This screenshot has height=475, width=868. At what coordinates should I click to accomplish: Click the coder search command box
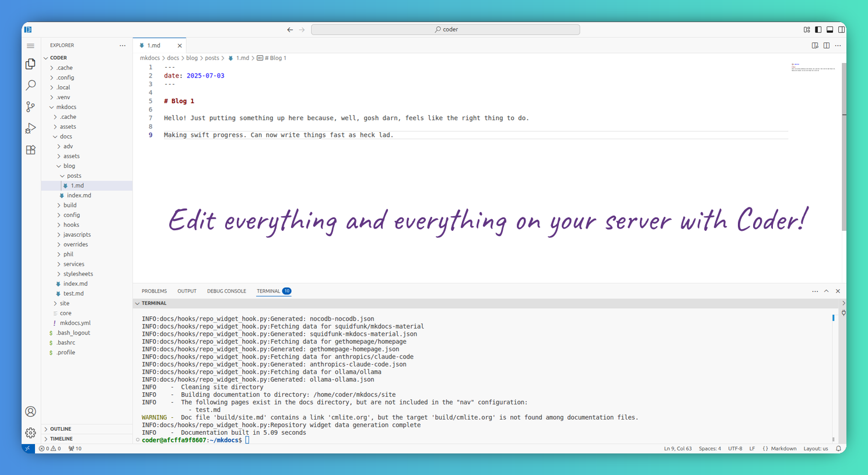click(445, 30)
